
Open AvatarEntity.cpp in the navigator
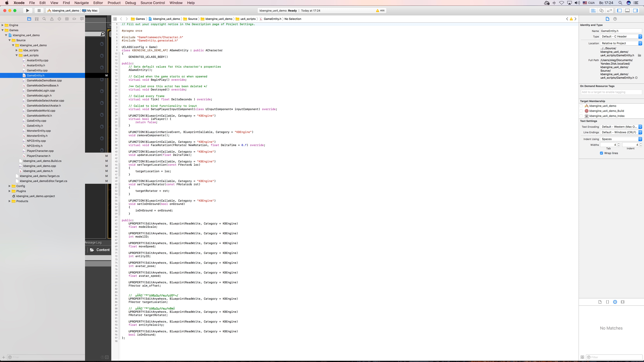(x=37, y=60)
